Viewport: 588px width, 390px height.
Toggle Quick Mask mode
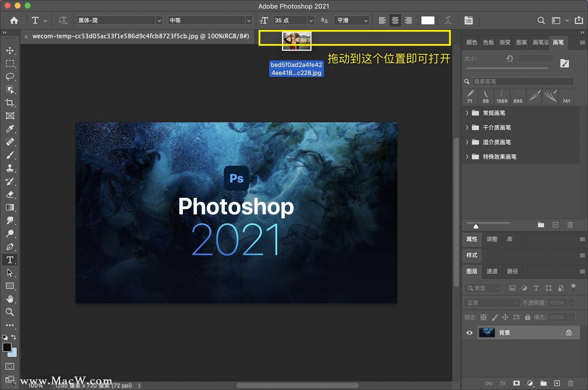pos(10,366)
